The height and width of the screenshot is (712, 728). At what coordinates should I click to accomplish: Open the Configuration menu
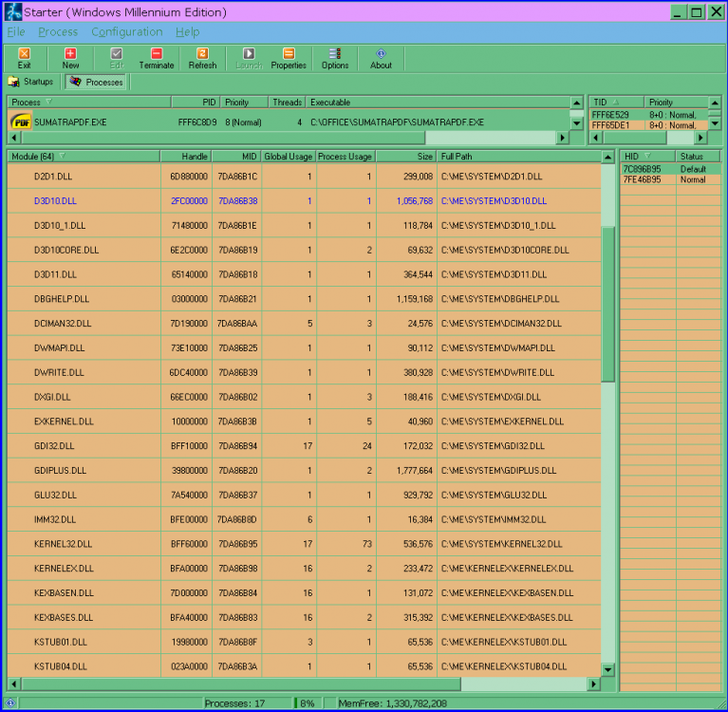(x=126, y=32)
